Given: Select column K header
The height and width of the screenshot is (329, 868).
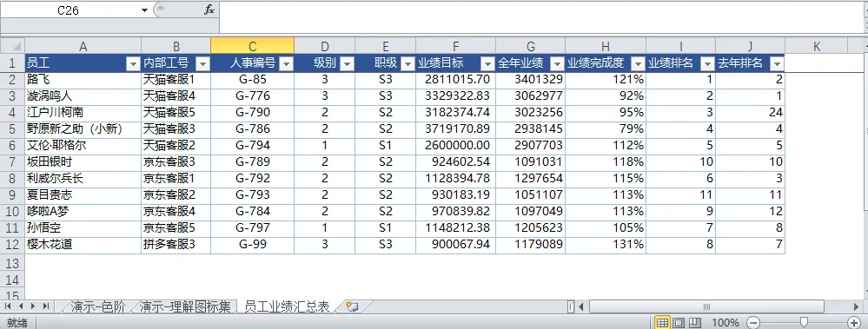Looking at the screenshot, I should click(817, 47).
